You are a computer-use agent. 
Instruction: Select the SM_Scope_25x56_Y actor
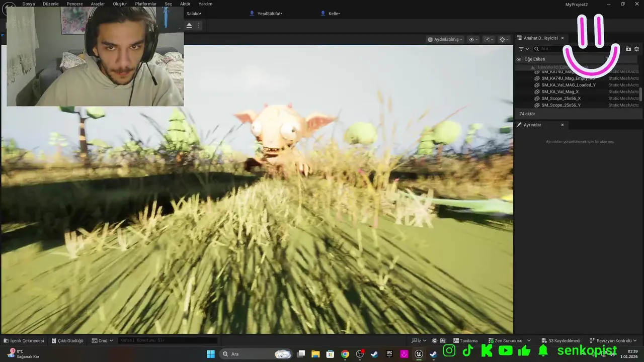coord(560,105)
